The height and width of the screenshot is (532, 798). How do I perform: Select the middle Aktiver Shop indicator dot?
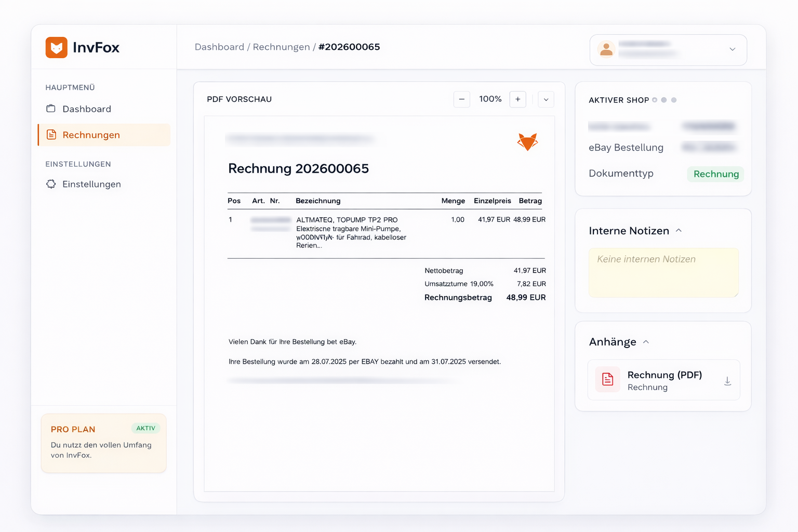pos(663,100)
